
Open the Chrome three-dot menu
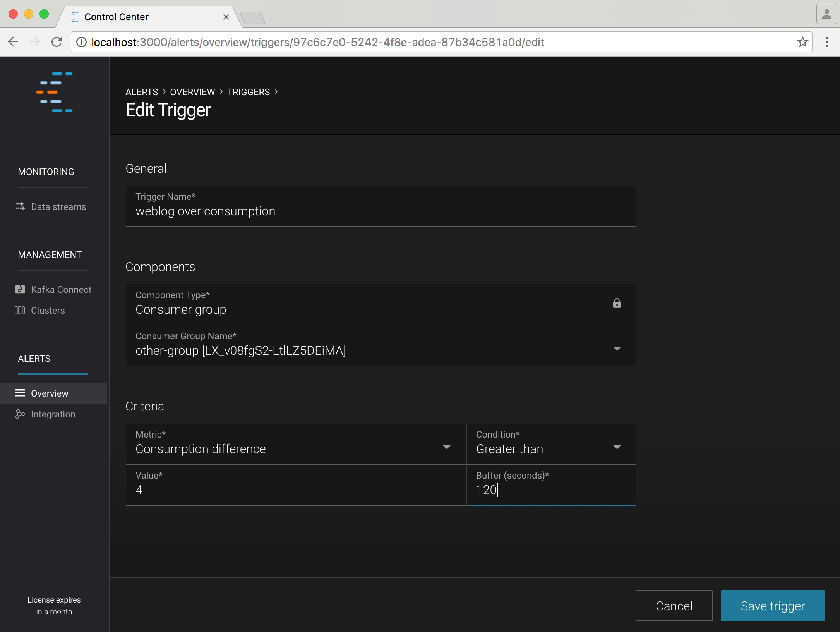click(826, 42)
